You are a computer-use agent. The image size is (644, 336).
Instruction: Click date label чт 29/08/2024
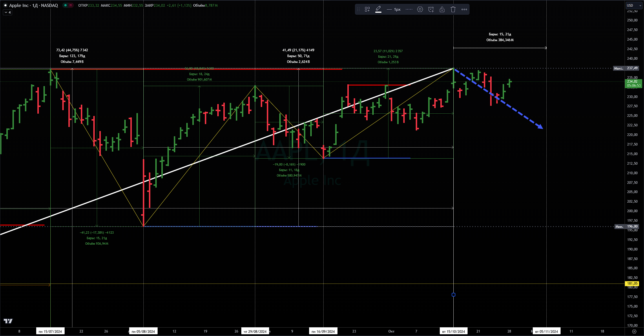pos(255,331)
